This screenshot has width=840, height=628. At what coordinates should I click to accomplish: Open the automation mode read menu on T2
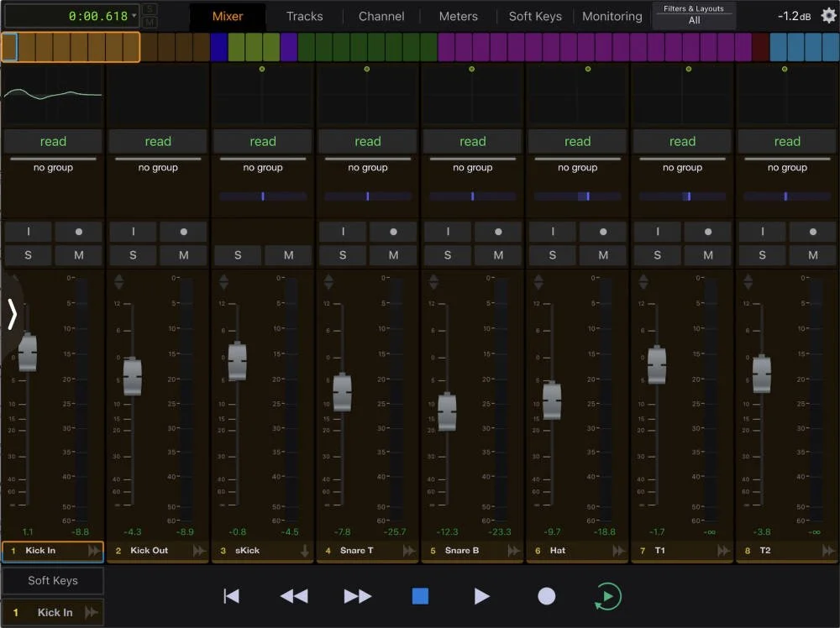coord(787,141)
